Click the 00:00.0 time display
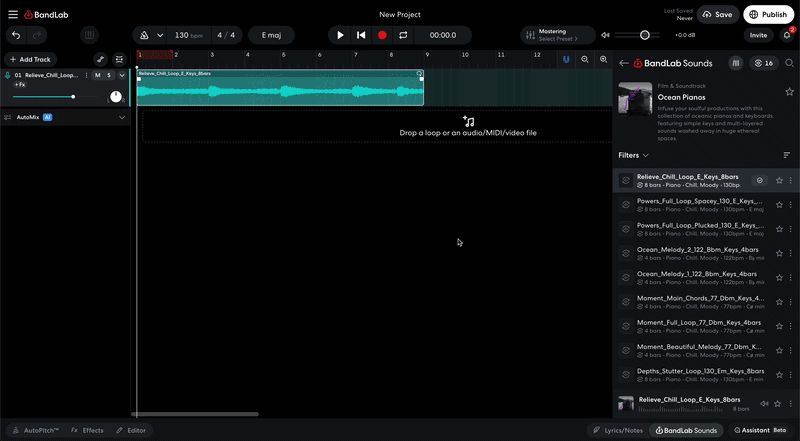Screen dimensions: 800x441 click(x=443, y=35)
